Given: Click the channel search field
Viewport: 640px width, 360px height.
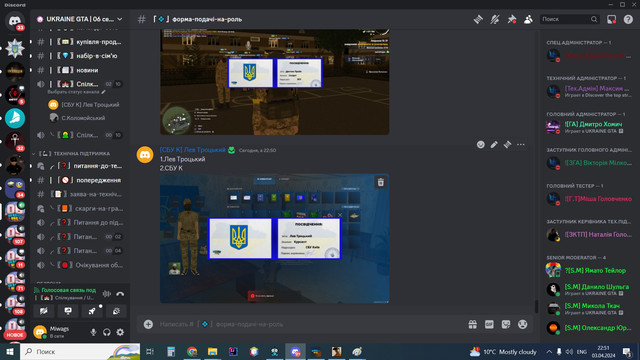Looking at the screenshot, I should [570, 19].
